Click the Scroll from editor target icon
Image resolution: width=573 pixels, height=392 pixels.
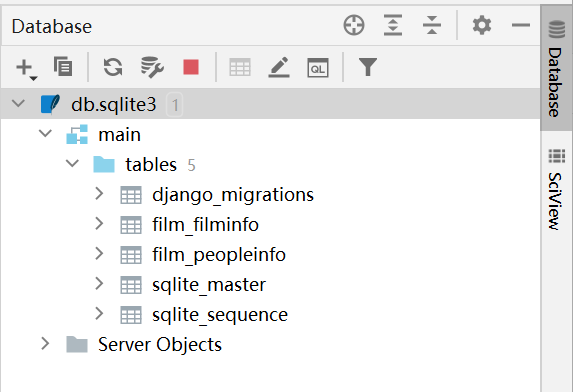(x=354, y=25)
